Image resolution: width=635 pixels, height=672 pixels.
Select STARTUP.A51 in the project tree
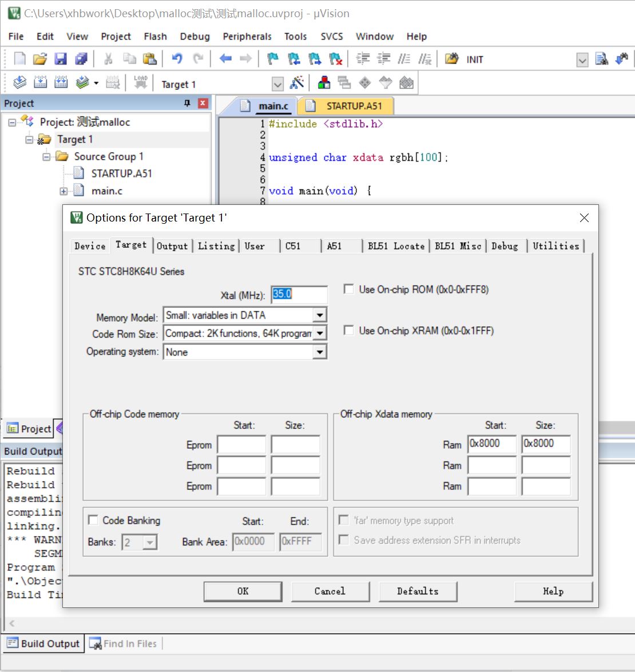tap(121, 173)
